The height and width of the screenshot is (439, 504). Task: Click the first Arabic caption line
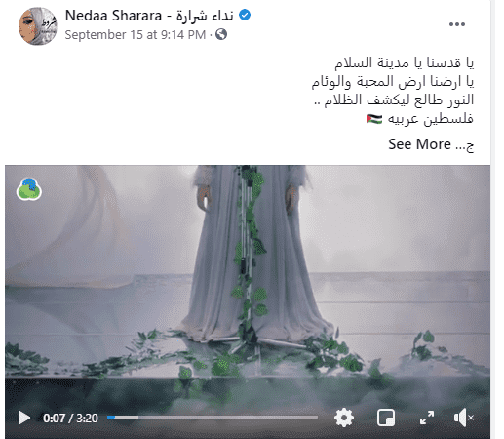click(x=405, y=62)
